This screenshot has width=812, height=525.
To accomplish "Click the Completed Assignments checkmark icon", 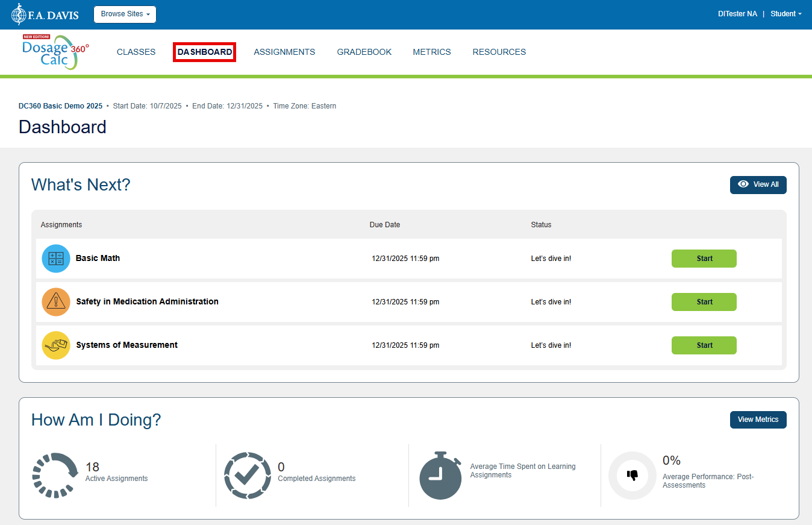I will [x=248, y=476].
